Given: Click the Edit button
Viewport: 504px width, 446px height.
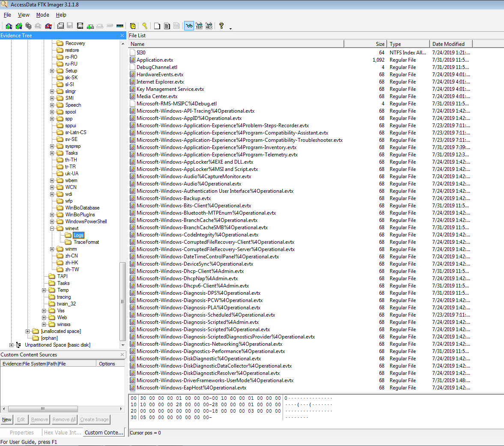Looking at the screenshot, I should coord(21,419).
